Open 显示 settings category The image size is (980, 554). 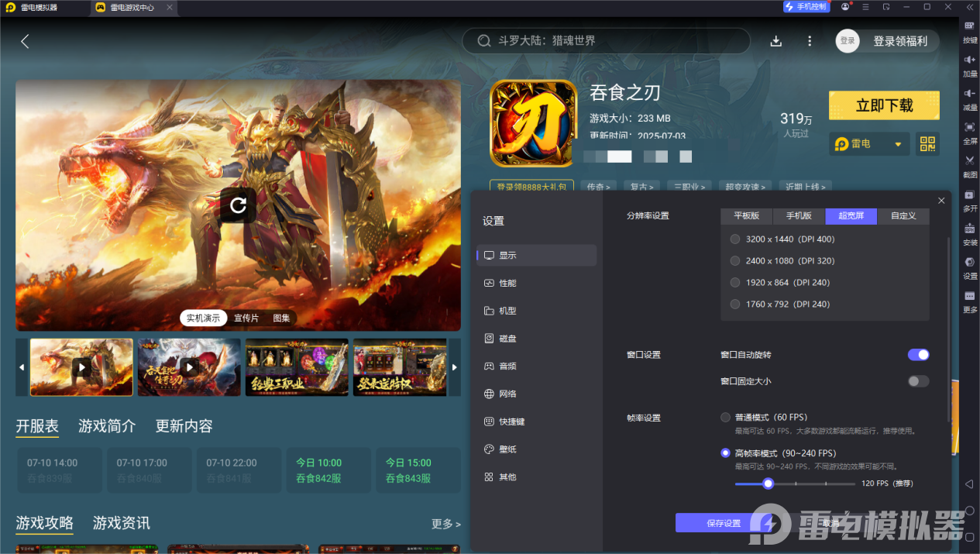tap(536, 255)
